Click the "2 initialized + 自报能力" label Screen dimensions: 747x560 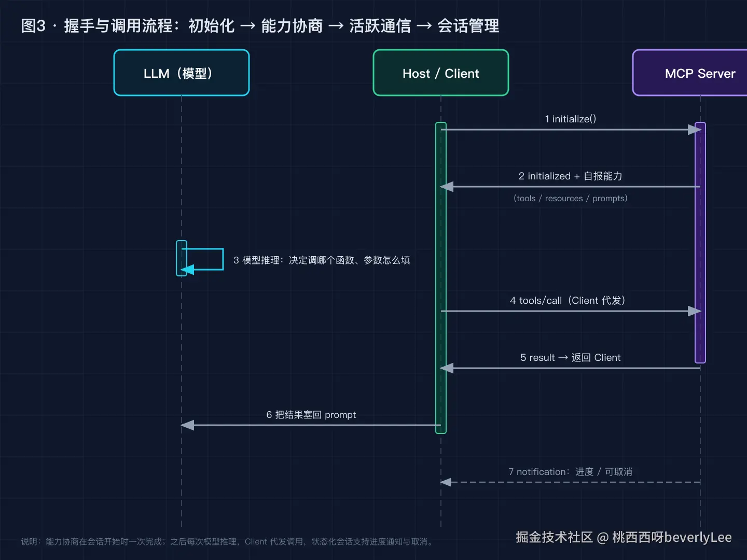pyautogui.click(x=571, y=176)
